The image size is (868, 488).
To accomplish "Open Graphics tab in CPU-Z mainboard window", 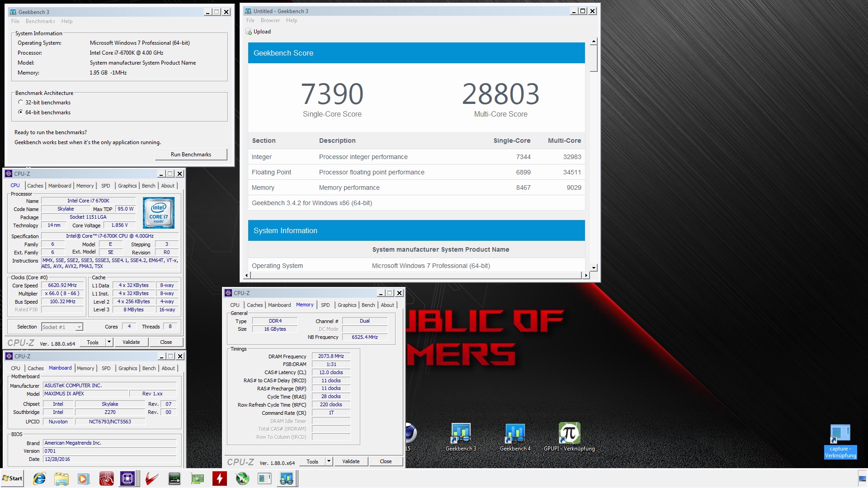I will point(128,368).
